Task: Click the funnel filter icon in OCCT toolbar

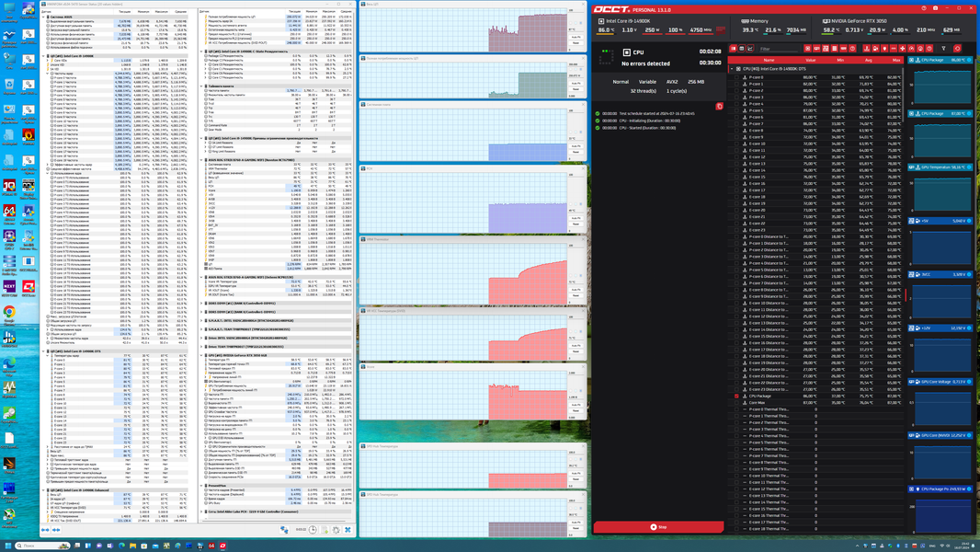Action: [x=944, y=48]
